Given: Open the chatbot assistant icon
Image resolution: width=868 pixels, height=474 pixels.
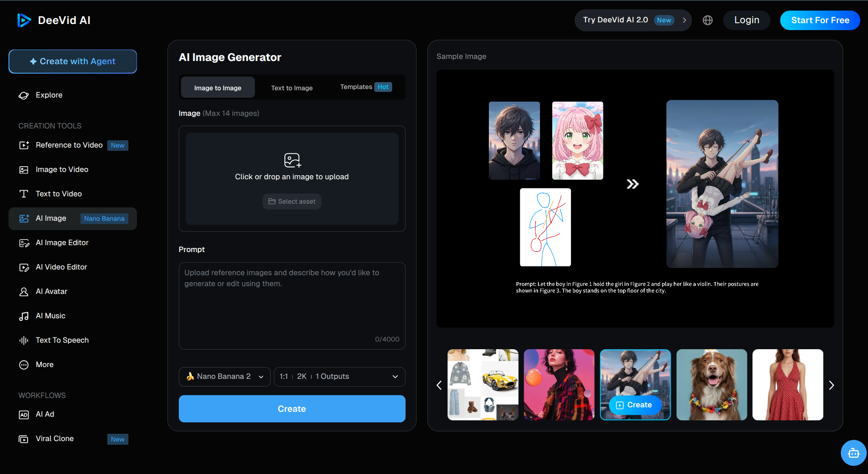Looking at the screenshot, I should (x=853, y=453).
